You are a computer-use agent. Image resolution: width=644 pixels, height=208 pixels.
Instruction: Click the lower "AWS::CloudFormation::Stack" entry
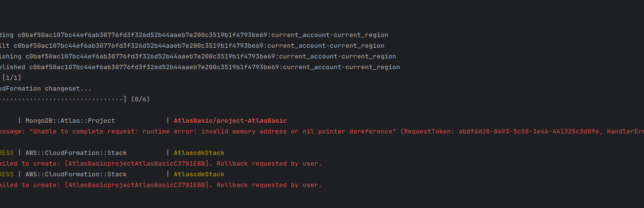coord(76,174)
